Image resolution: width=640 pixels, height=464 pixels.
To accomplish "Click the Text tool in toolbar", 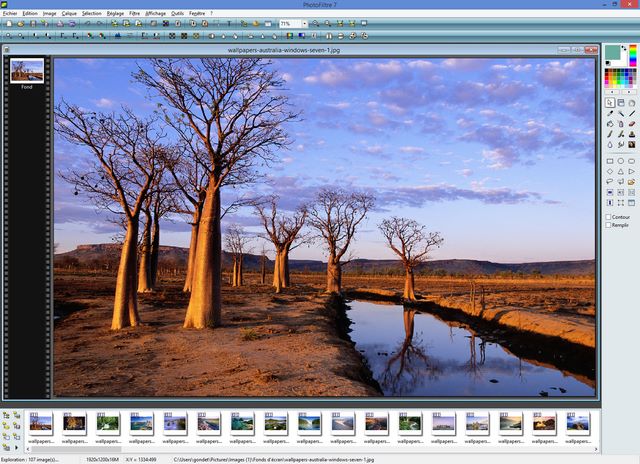I will pyautogui.click(x=229, y=23).
